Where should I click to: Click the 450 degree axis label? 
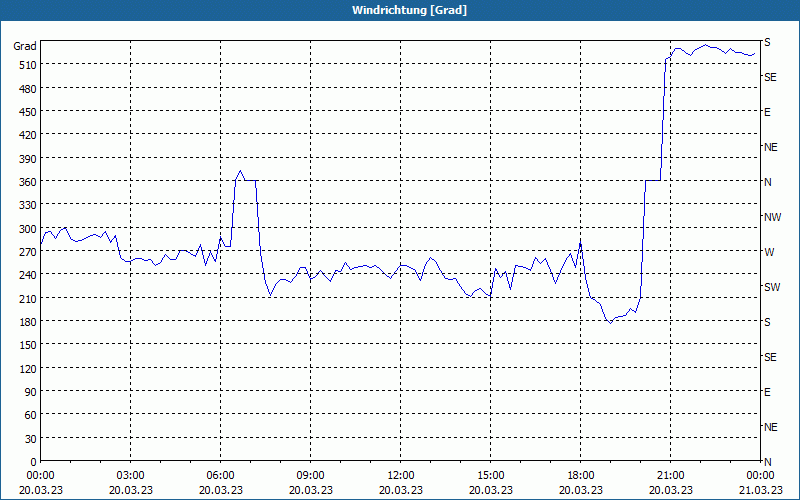(x=28, y=112)
